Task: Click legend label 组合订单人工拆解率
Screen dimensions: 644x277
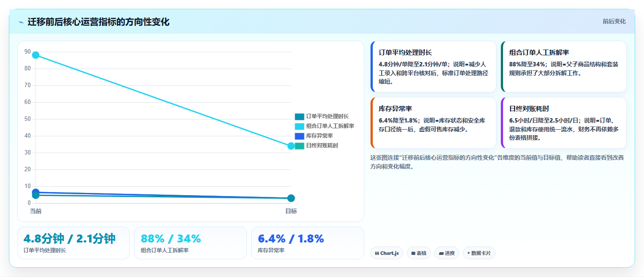Action: pos(330,126)
